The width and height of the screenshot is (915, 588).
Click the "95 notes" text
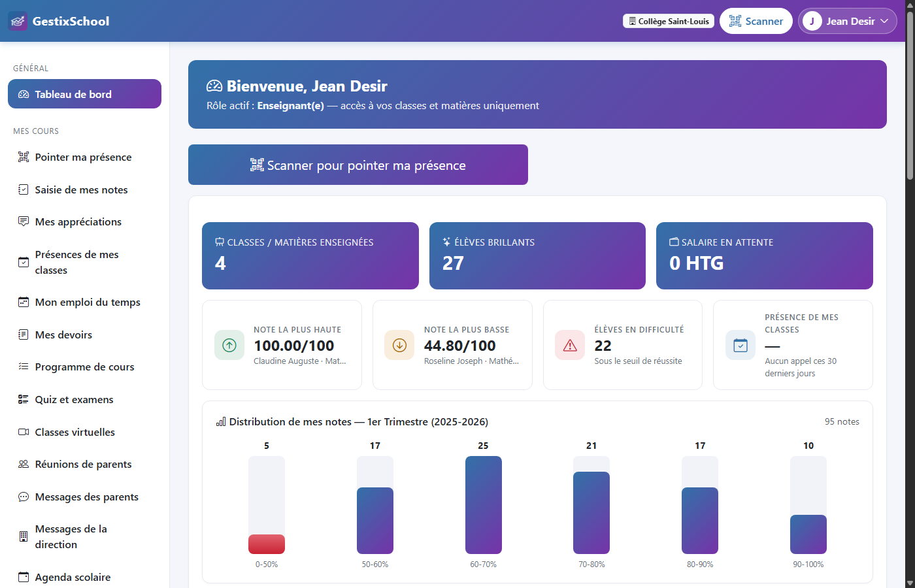click(x=842, y=421)
